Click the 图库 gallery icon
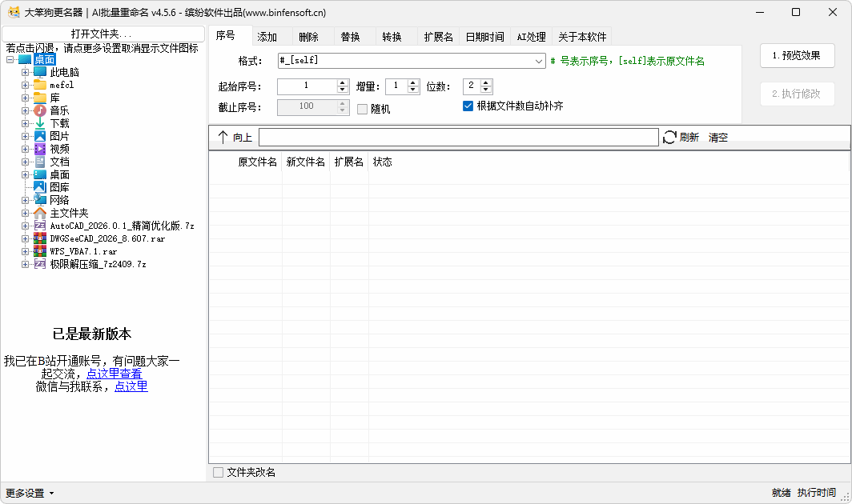 coord(40,187)
